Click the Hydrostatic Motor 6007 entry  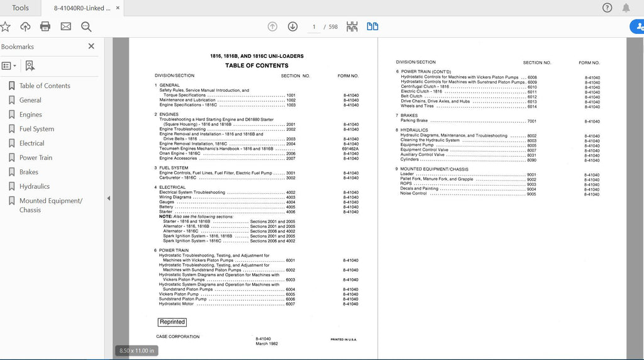pyautogui.click(x=227, y=304)
